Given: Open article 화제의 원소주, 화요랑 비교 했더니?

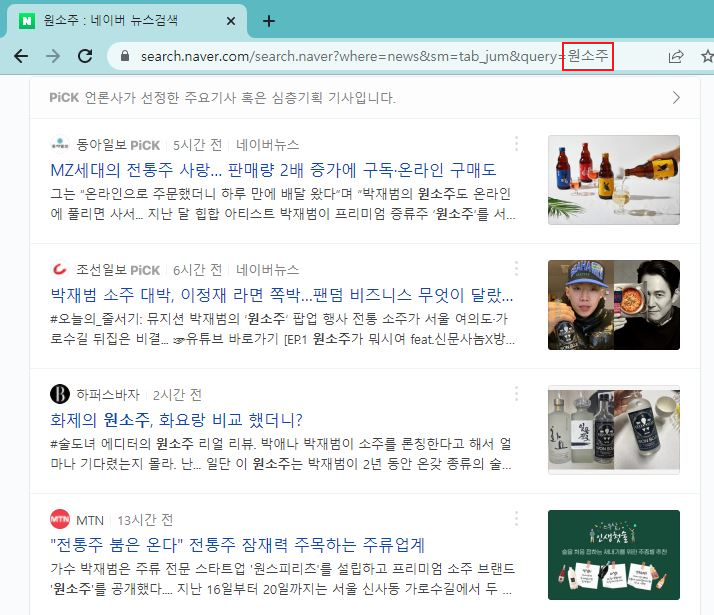Looking at the screenshot, I should [x=176, y=420].
